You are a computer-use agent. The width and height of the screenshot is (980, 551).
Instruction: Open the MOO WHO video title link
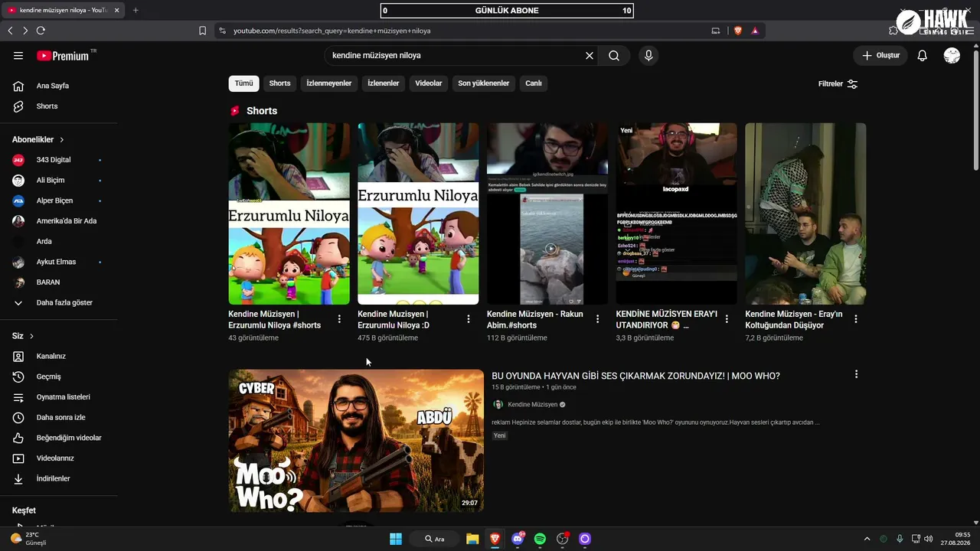635,376
